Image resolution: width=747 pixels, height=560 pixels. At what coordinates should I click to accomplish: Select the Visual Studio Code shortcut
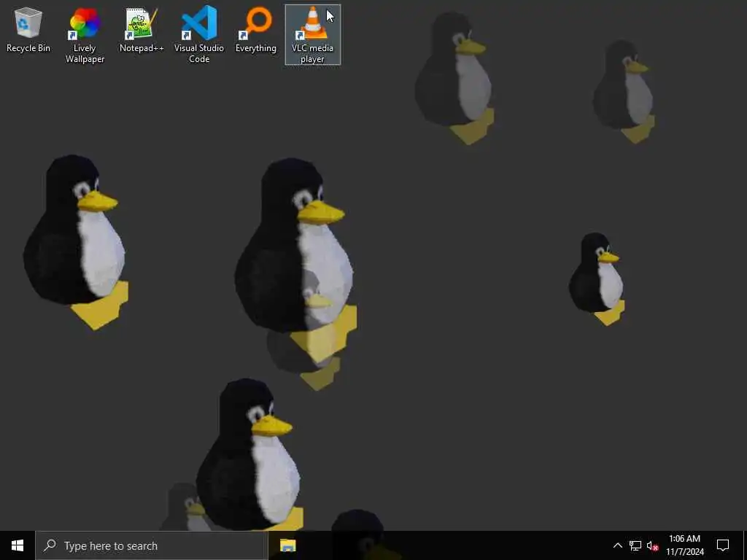pos(199,35)
